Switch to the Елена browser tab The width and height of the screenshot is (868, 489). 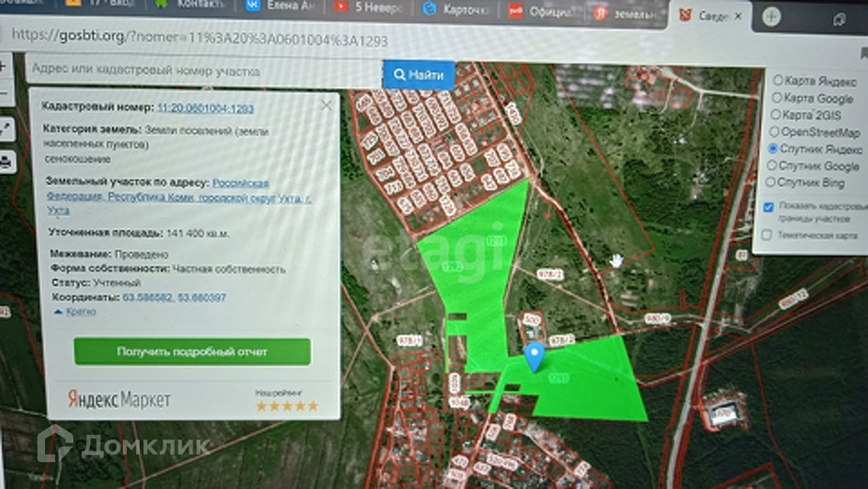[279, 5]
